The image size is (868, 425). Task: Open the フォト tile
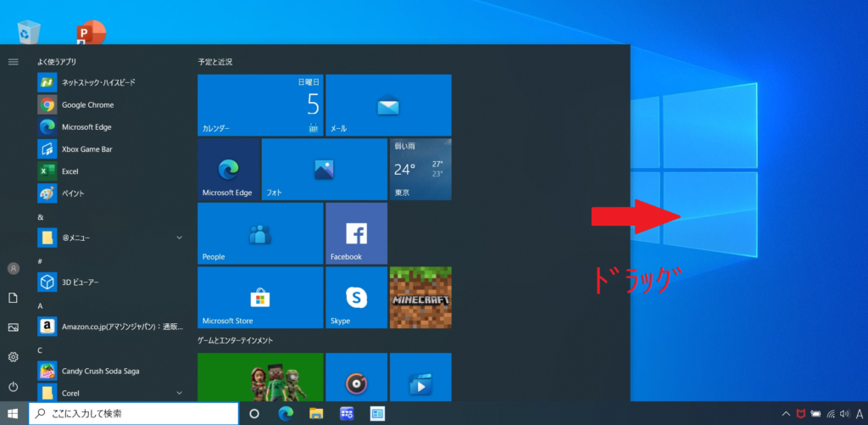pyautogui.click(x=325, y=170)
